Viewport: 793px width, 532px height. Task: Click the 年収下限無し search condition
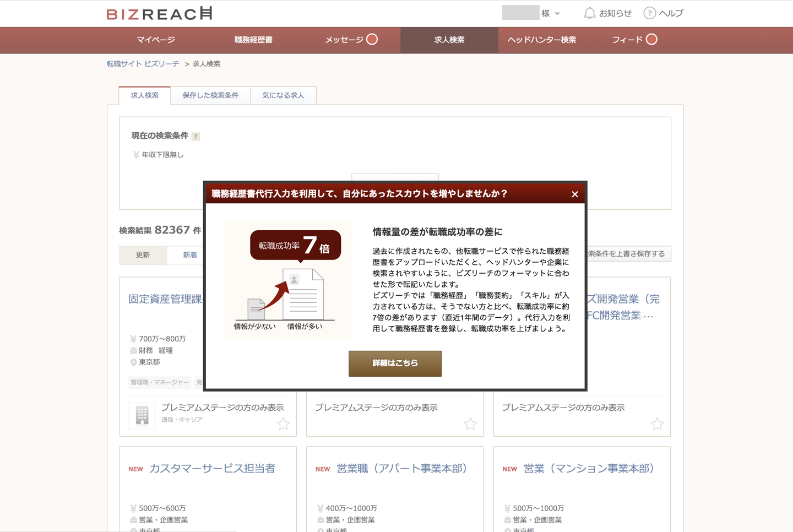[162, 155]
